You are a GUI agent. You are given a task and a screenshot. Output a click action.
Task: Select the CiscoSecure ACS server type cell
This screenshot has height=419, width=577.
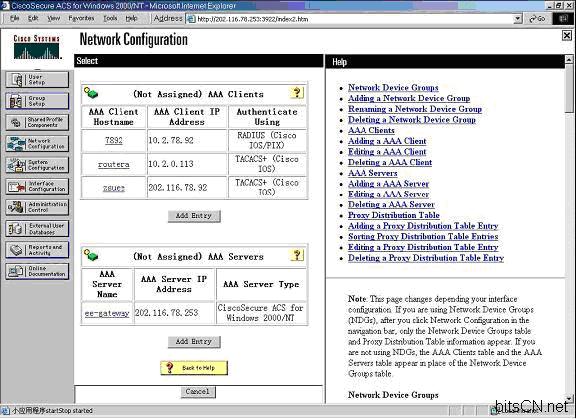click(x=261, y=313)
